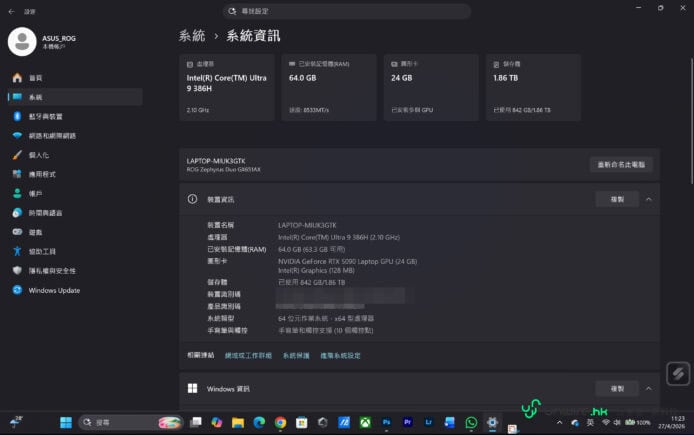Open the 系統保護 link

click(x=296, y=355)
